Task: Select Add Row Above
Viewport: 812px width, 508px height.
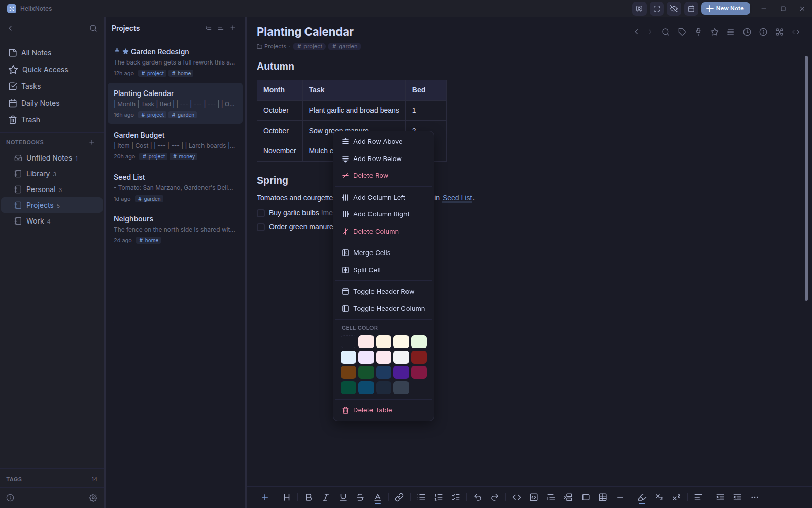Action: coord(384,142)
